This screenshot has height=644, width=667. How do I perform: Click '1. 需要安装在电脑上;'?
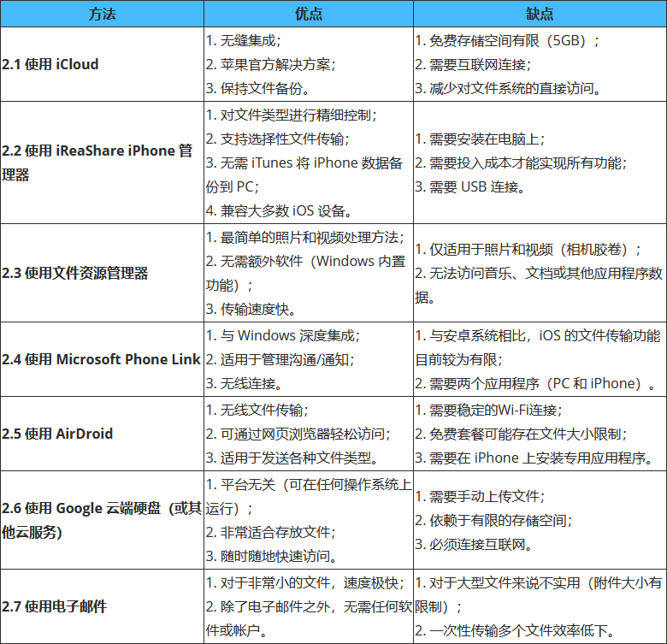tap(481, 139)
